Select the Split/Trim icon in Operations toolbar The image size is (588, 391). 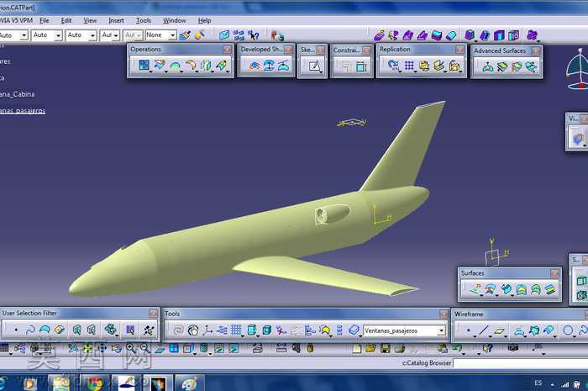point(160,66)
